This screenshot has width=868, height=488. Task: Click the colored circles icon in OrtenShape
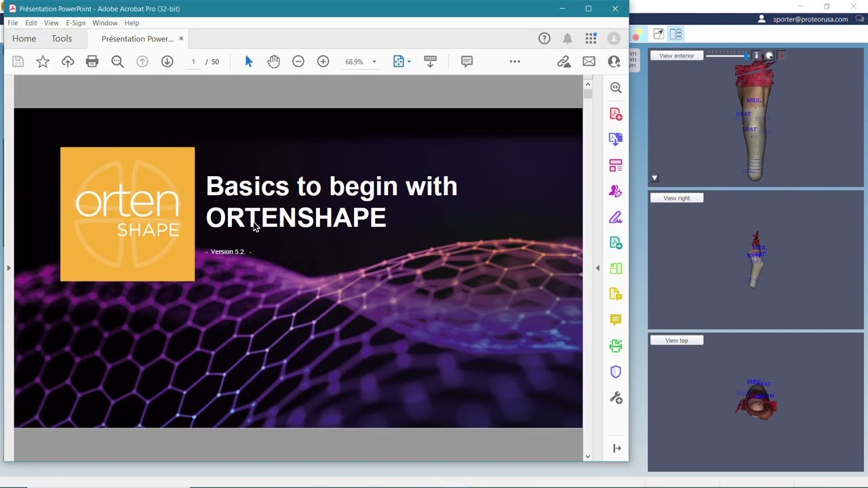click(x=637, y=34)
